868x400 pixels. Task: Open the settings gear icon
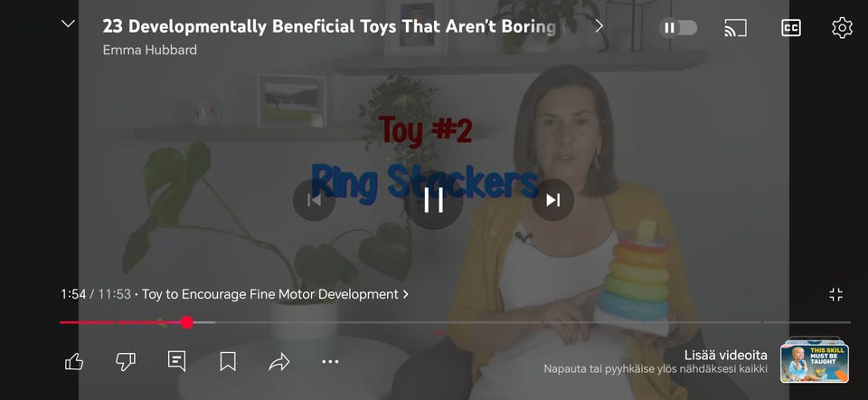pyautogui.click(x=842, y=28)
